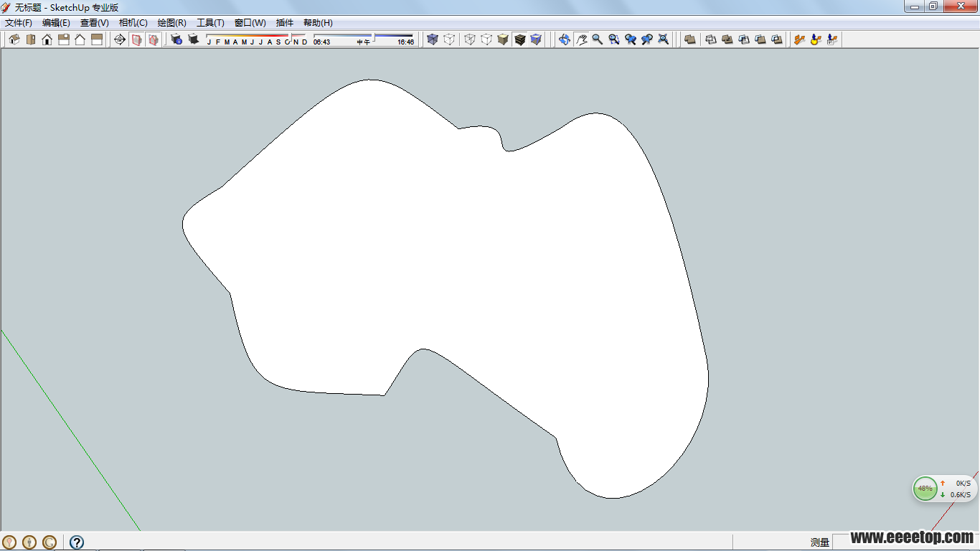This screenshot has height=551, width=980.
Task: Select the Pan hand tool
Action: (x=580, y=39)
